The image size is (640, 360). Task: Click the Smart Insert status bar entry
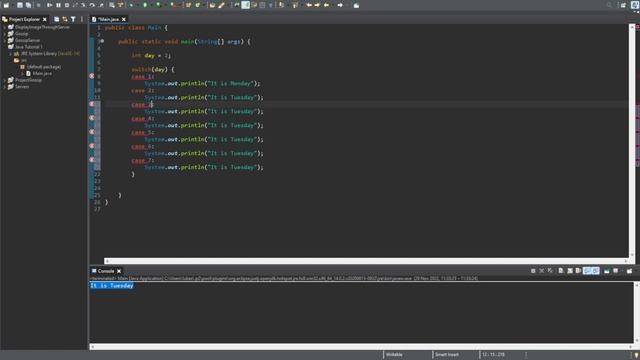(x=447, y=355)
